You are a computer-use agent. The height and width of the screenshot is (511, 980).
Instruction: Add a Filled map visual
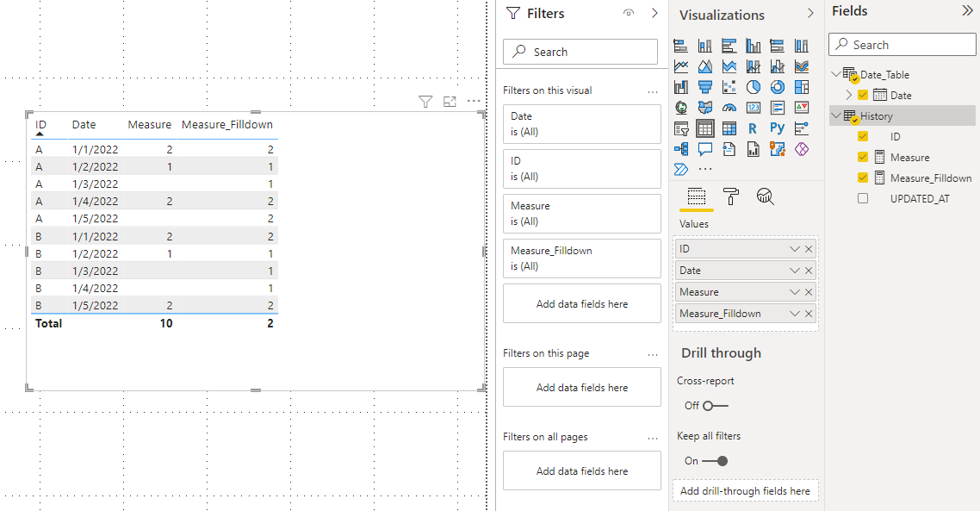[705, 108]
